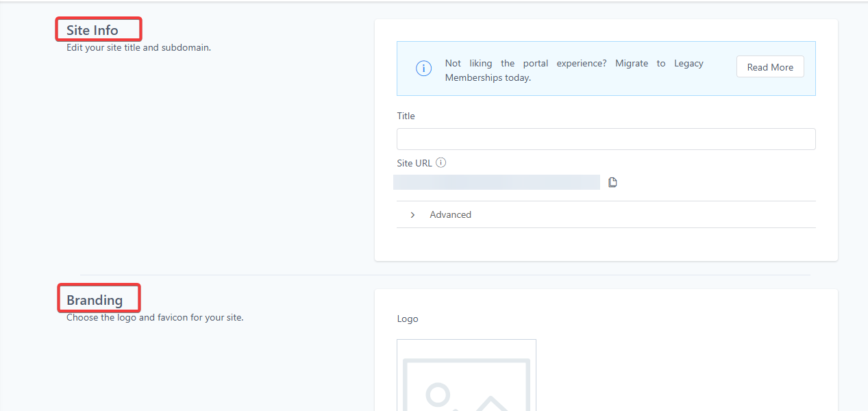Click the image placeholder icon in the Logo box
The width and height of the screenshot is (868, 411).
[467, 384]
